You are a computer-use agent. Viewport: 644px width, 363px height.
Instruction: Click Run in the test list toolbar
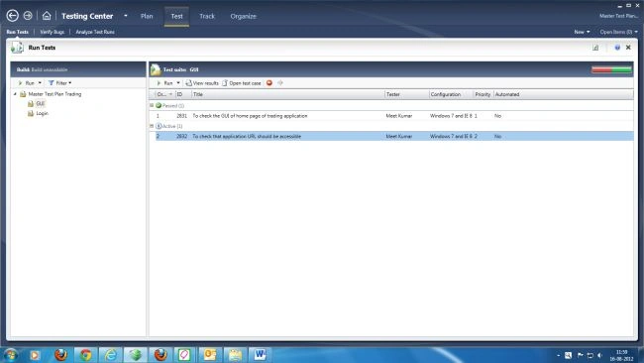coord(165,83)
